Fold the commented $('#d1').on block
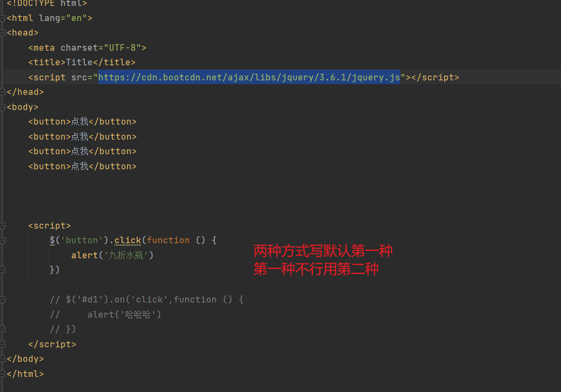 pos(3,300)
